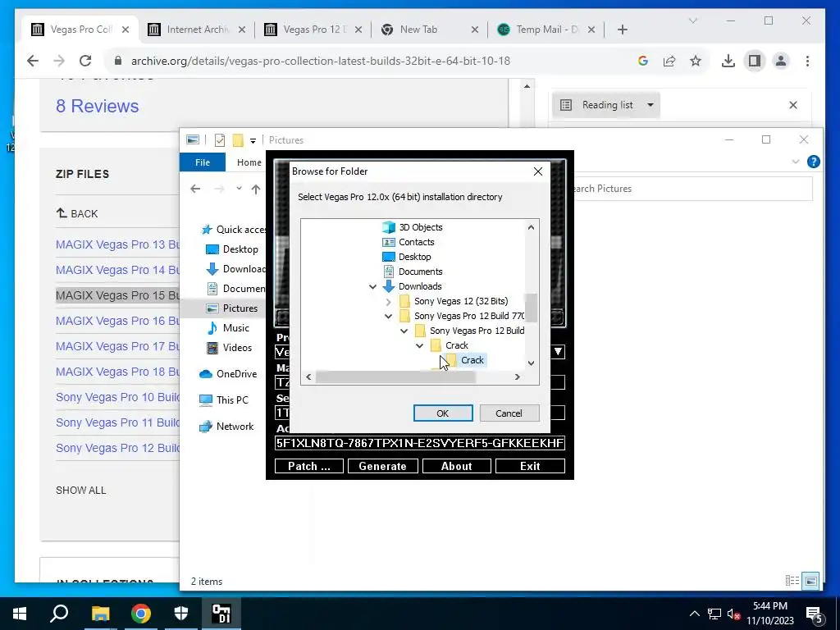The width and height of the screenshot is (840, 630).
Task: Close the Browse for Folder dialog
Action: pos(538,171)
